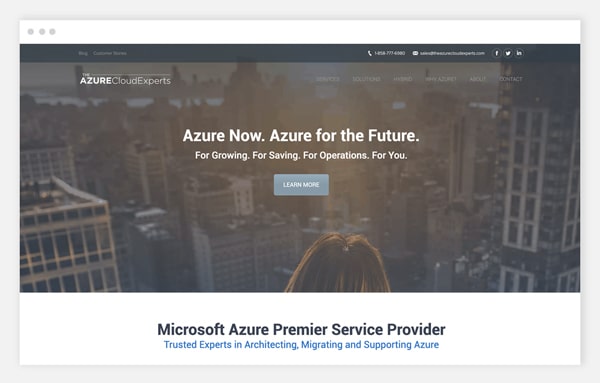
Task: Click the email envelope icon
Action: [415, 53]
